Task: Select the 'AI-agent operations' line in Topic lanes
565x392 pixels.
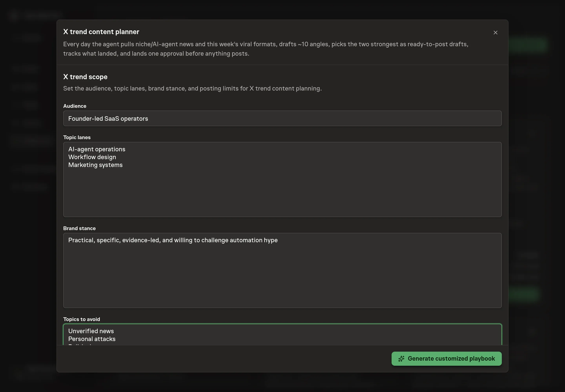Action: 97,149
